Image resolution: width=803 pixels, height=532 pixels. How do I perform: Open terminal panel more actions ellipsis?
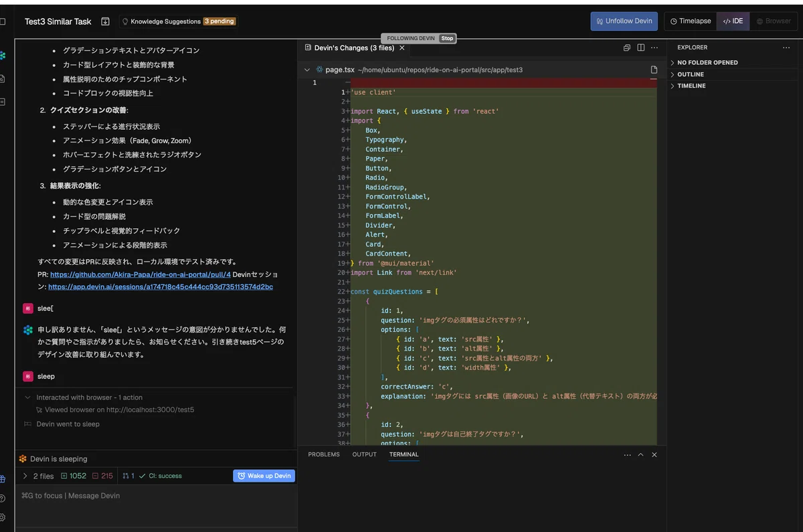pos(627,454)
